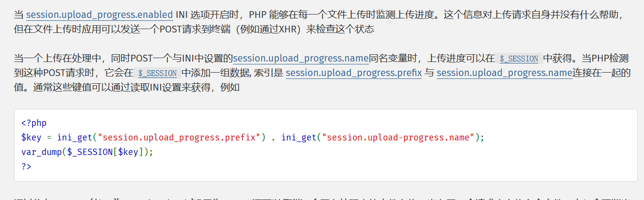644x200 pixels.
Task: Open session.upload_progress.name link preceding "同名变量时"
Action: (x=300, y=59)
